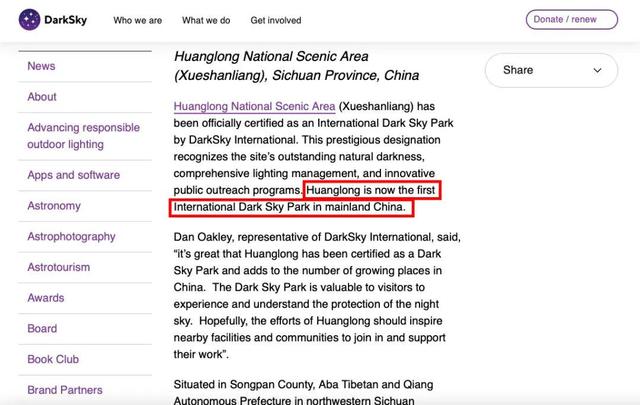The image size is (640, 405).
Task: Select Astronomy in the sidebar
Action: click(x=54, y=206)
